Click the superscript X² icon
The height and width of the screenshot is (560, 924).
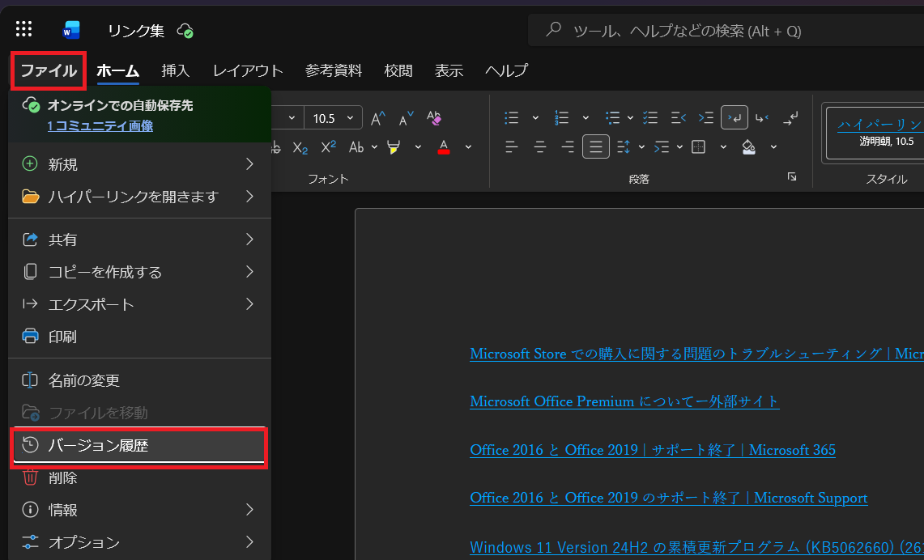(x=328, y=146)
